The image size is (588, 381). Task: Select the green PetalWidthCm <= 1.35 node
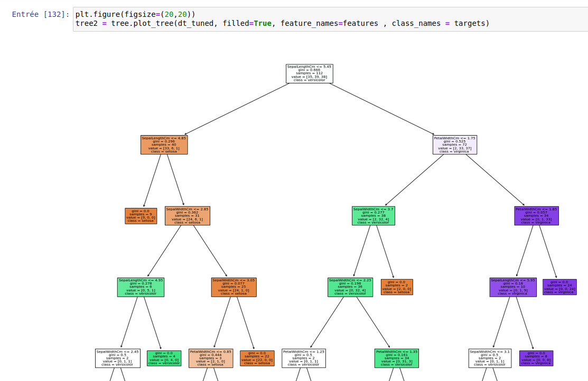(x=396, y=358)
